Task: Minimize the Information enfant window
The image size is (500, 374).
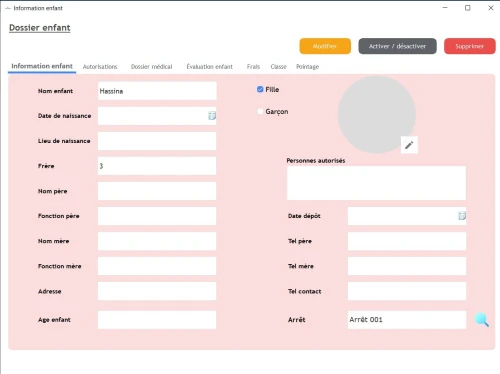Action: (445, 8)
